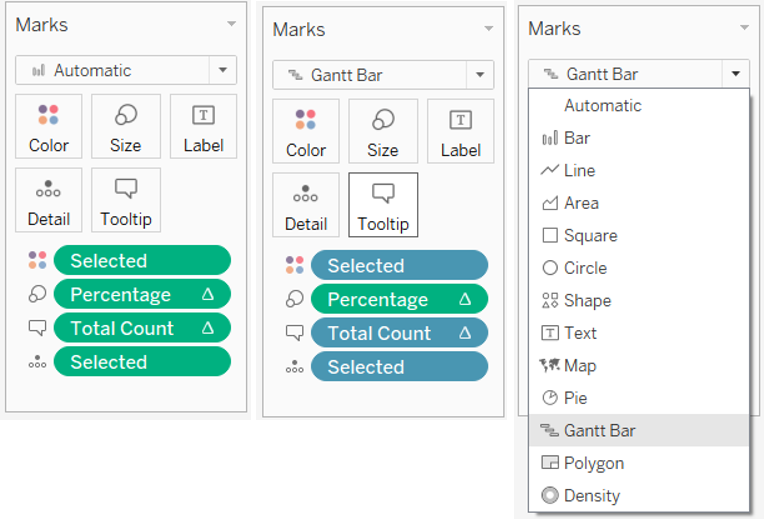Click Detail button in the middle Marks card
The image size is (764, 519).
[306, 205]
